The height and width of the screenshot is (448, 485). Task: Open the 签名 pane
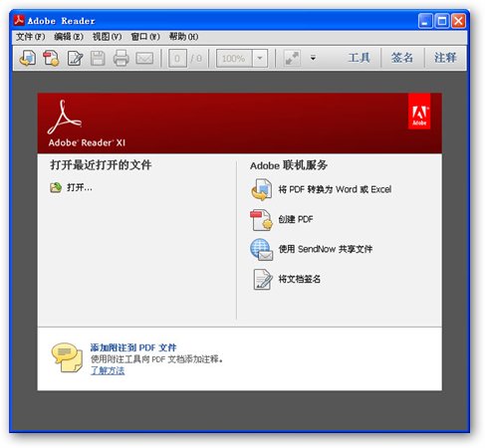point(402,58)
